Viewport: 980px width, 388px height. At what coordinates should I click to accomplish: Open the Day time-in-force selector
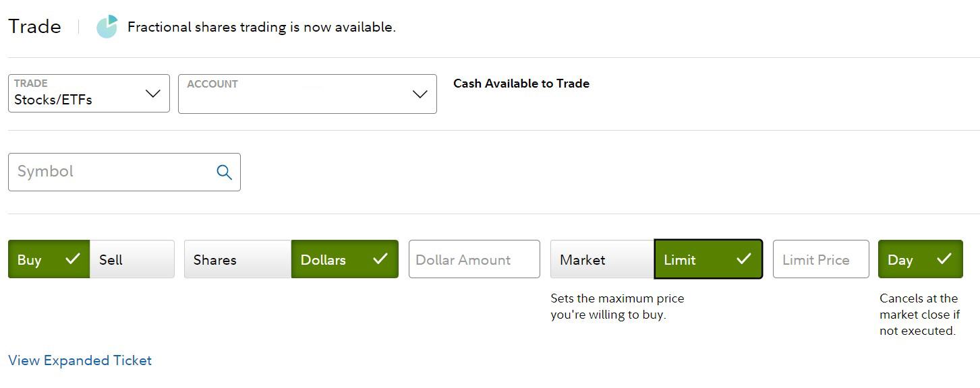click(921, 259)
